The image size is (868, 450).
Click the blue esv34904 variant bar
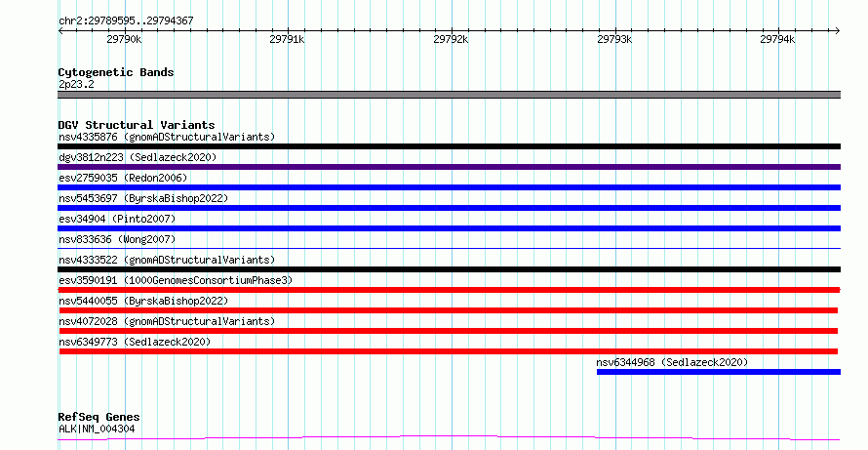449,228
